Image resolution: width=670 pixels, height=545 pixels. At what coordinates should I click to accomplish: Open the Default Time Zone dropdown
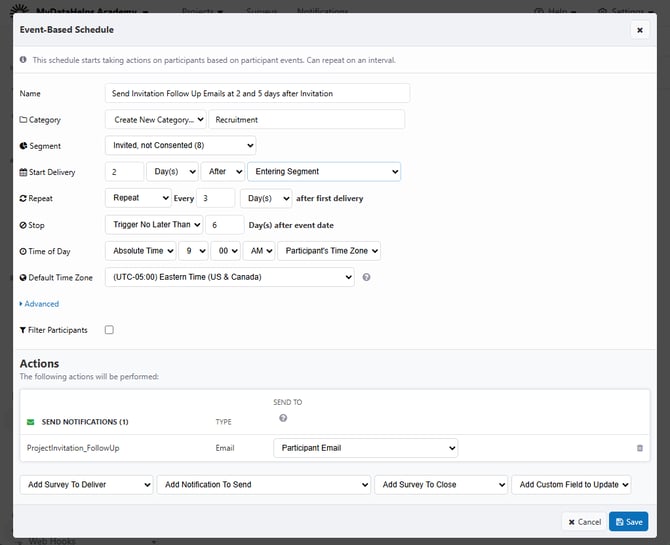point(229,277)
